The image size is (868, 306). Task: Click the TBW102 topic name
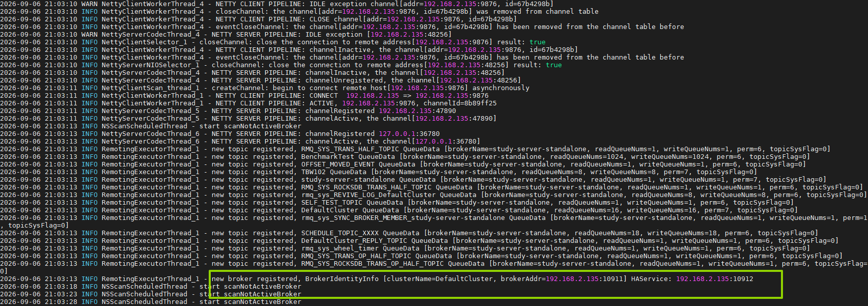point(313,172)
